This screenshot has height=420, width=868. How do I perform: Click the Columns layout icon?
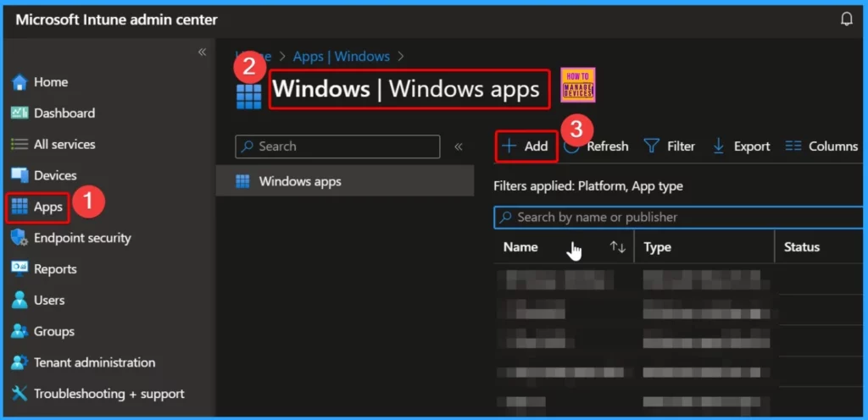click(x=793, y=146)
